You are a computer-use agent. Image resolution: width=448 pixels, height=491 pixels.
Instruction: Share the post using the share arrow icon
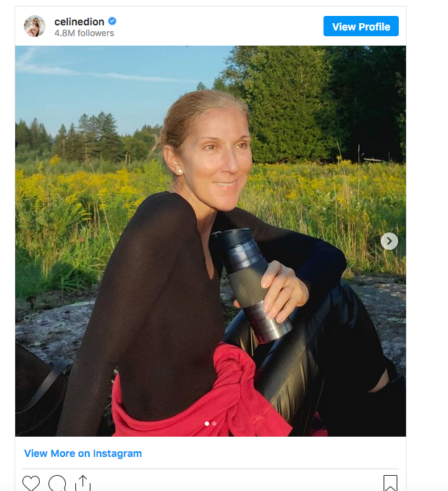click(83, 483)
